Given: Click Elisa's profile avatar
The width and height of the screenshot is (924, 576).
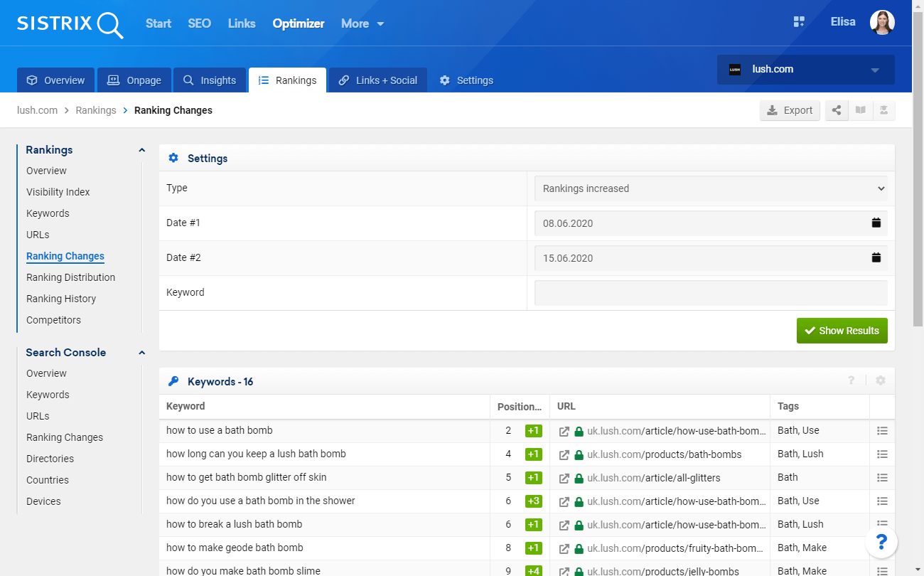Looking at the screenshot, I should point(882,23).
